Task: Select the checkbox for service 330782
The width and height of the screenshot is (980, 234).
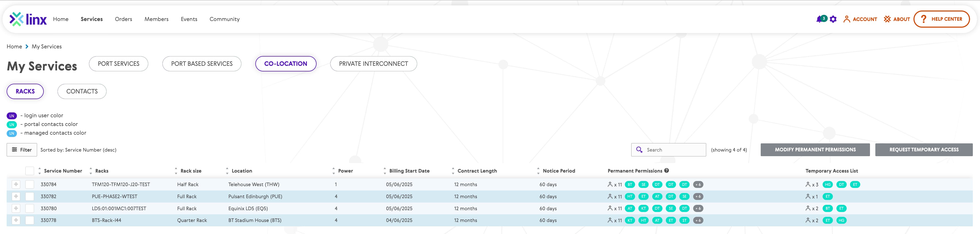Action: pyautogui.click(x=30, y=197)
